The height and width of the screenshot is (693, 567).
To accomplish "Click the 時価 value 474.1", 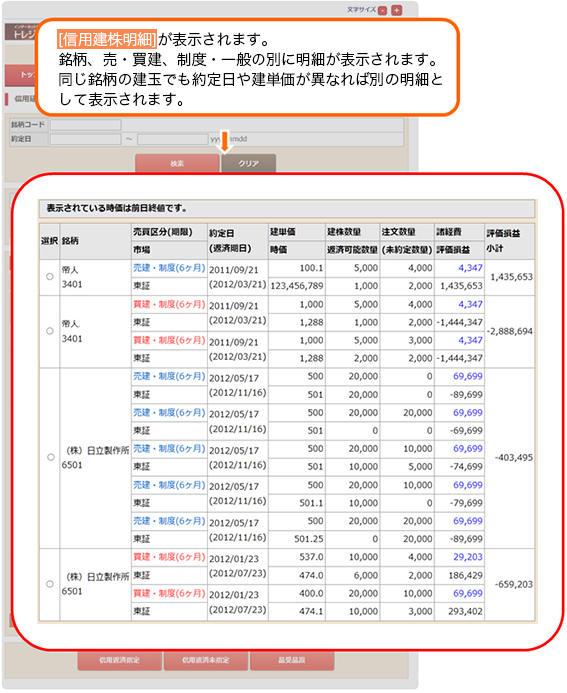I will coord(312,612).
